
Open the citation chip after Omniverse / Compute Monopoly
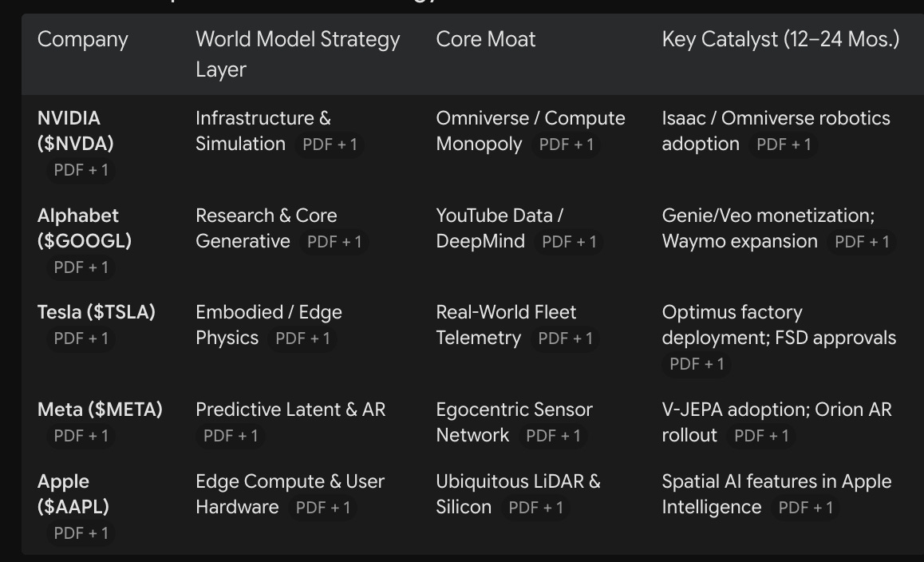click(x=567, y=144)
